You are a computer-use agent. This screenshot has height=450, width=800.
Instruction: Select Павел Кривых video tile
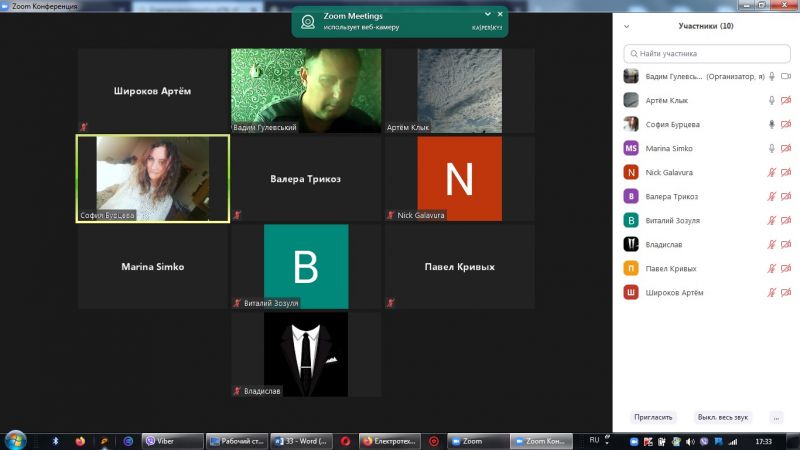click(460, 266)
